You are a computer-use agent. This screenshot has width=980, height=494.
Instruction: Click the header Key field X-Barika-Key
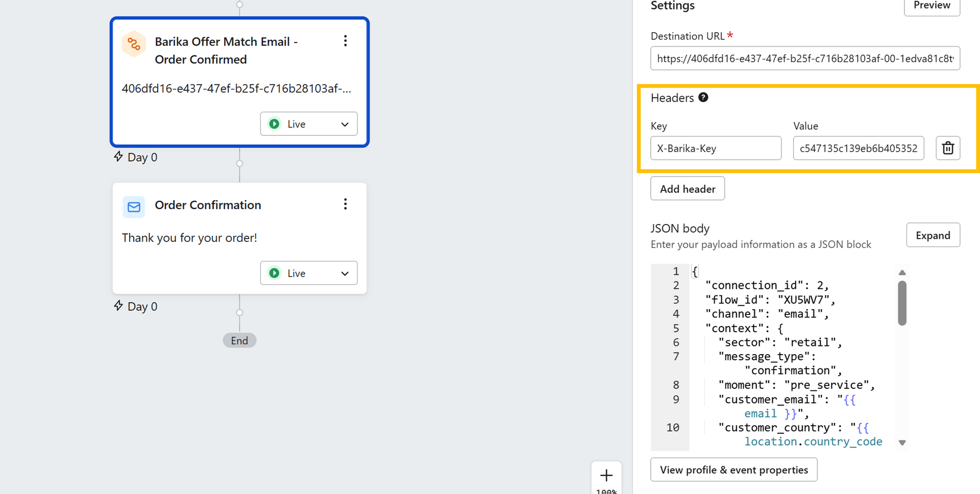pyautogui.click(x=716, y=149)
